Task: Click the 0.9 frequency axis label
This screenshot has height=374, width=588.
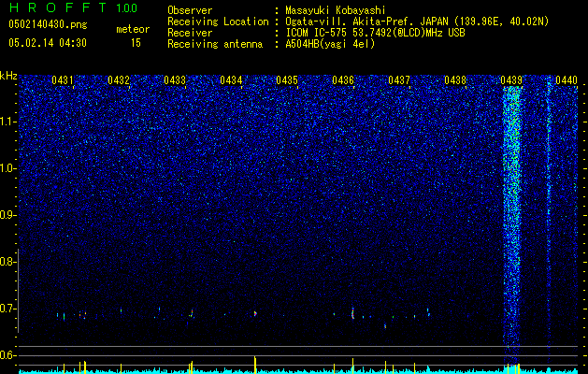Action: pos(7,215)
